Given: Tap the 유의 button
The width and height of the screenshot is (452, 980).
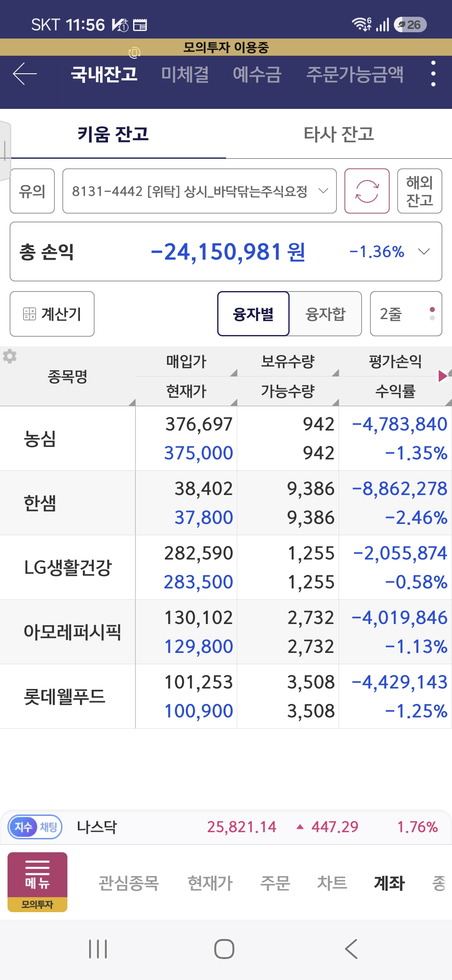Looking at the screenshot, I should [32, 191].
